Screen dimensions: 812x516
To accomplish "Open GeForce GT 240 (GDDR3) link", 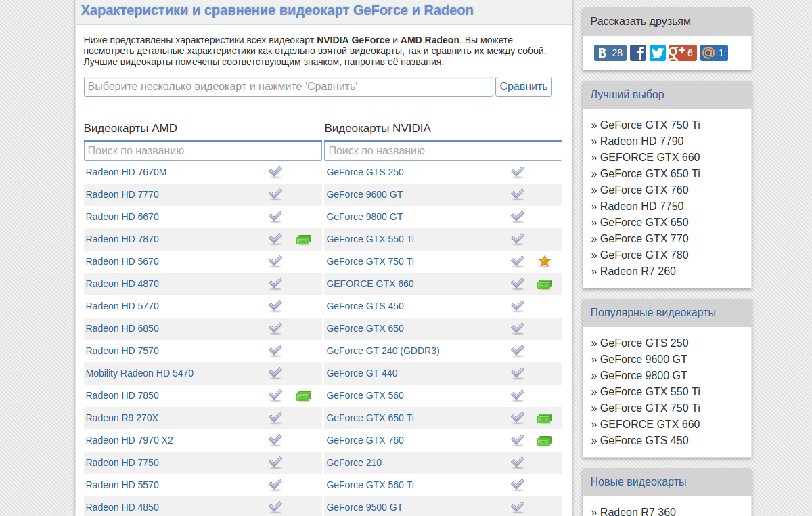I will pyautogui.click(x=383, y=351).
